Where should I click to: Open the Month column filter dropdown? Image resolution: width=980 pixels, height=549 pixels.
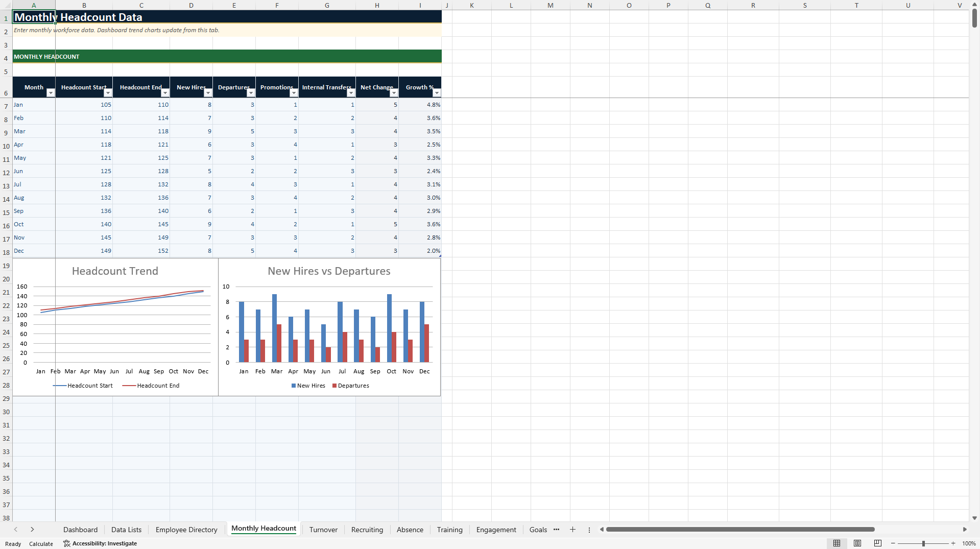click(51, 93)
